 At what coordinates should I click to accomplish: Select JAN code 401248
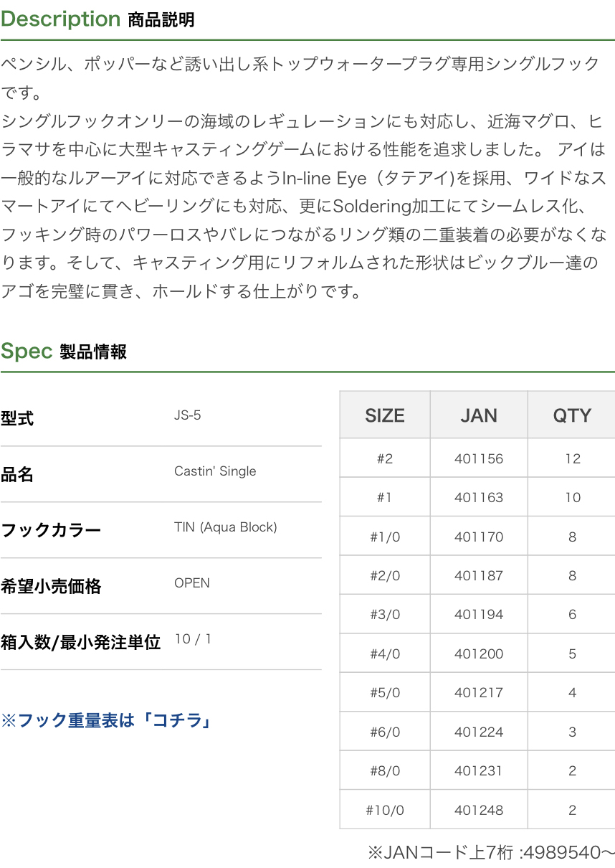click(479, 810)
